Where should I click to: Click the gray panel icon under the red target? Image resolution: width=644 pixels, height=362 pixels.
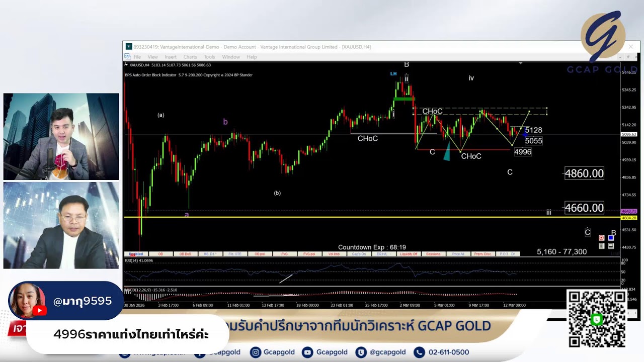tap(601, 246)
